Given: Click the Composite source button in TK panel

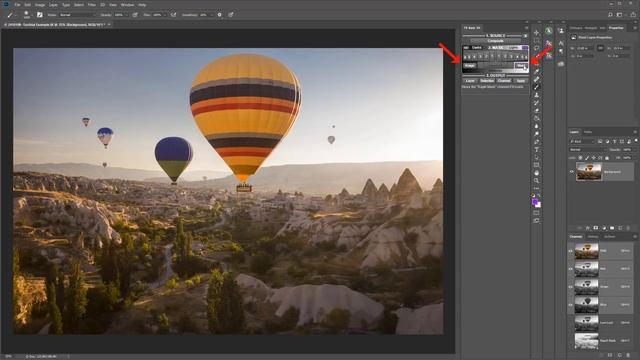Looking at the screenshot, I should pos(496,41).
